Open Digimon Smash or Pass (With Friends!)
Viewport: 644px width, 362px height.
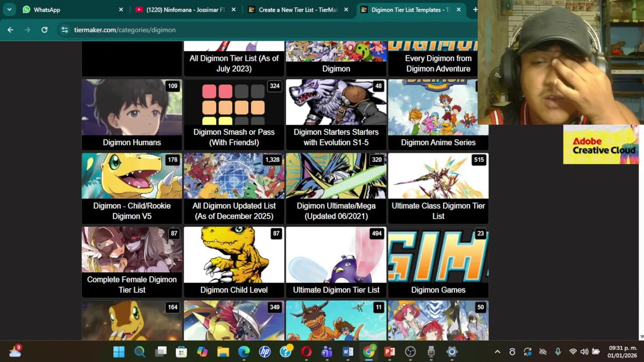tap(234, 115)
